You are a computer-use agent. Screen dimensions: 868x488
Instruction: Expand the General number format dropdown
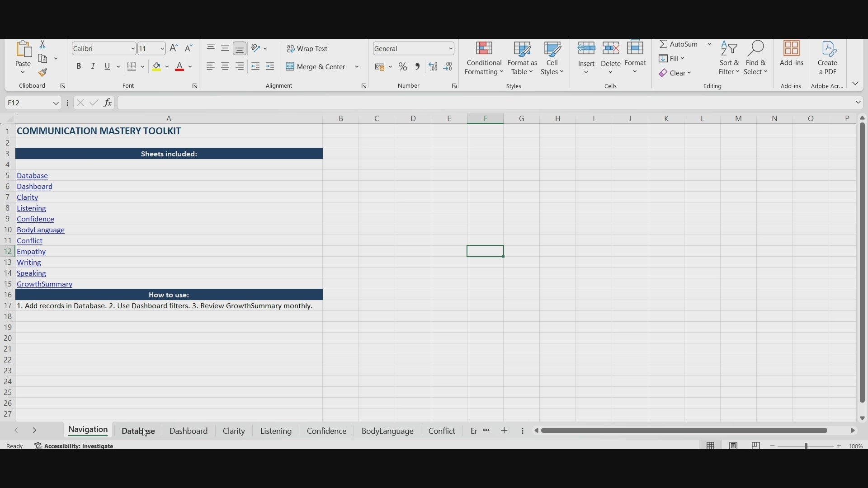pos(451,49)
